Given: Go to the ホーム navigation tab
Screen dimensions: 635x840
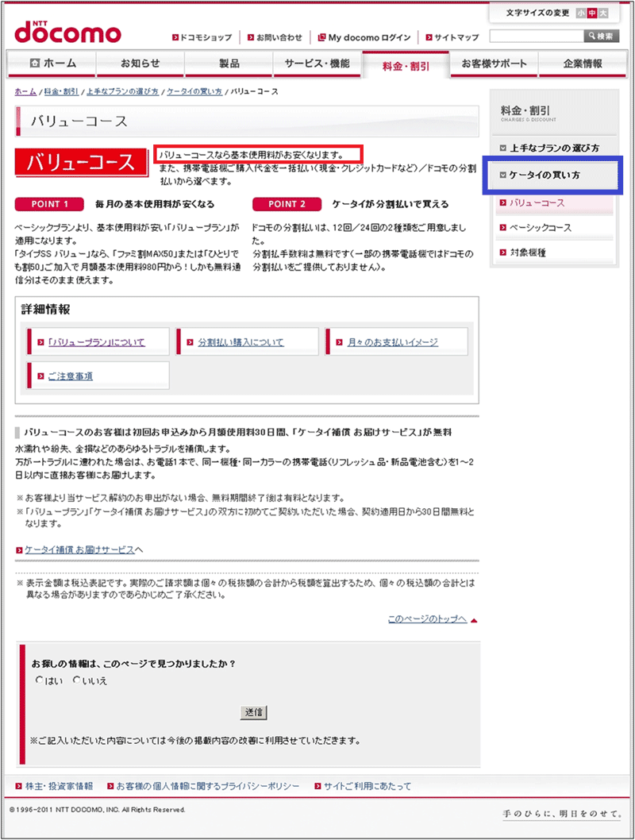Looking at the screenshot, I should 52,64.
